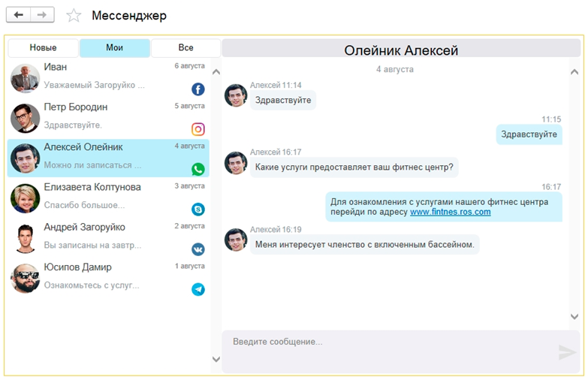Screen dimensions: 588x380
Task: Send the message with the paper plane icon
Action: 567,352
